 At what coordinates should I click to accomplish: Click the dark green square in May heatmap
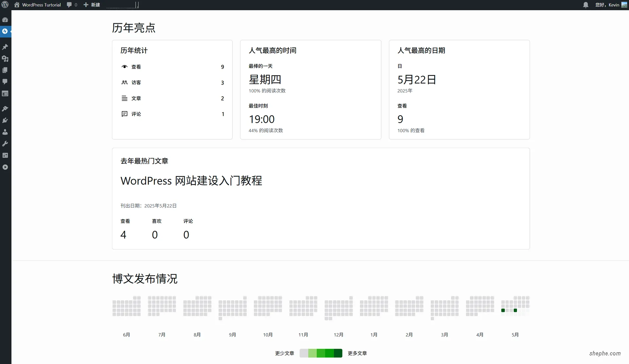503,310
